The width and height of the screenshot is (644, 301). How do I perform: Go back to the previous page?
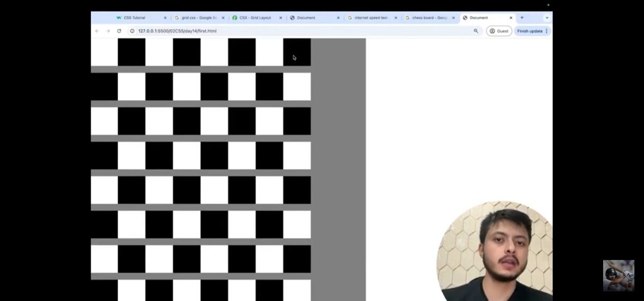(97, 31)
